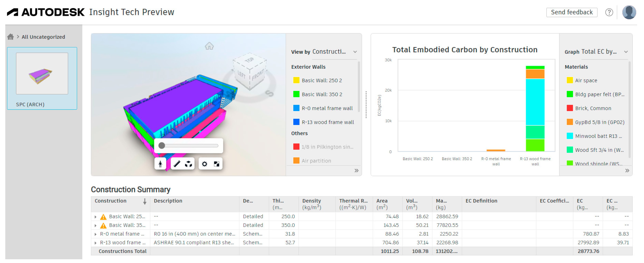This screenshot has width=644, height=263.
Task: Expand the R-13 wood frame table row
Action: click(x=96, y=243)
